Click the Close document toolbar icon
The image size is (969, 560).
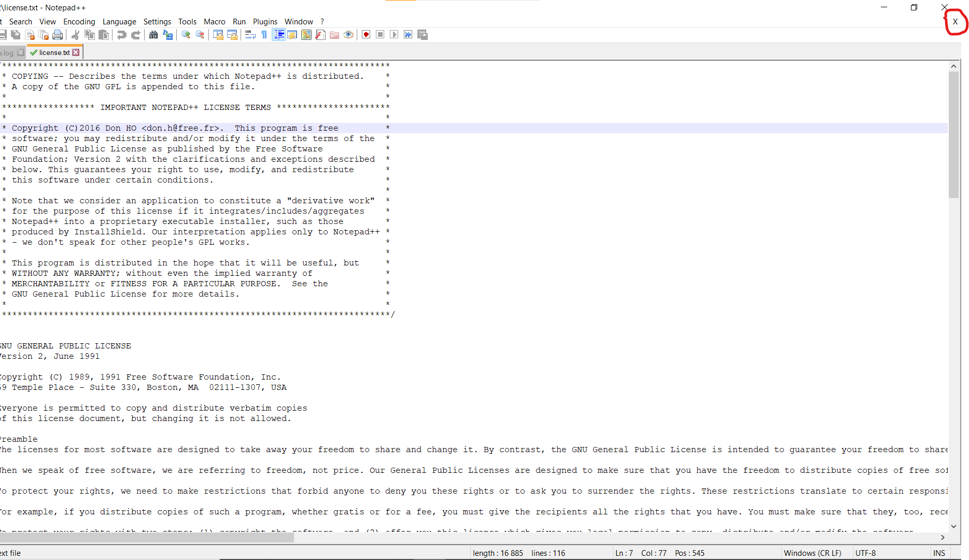pyautogui.click(x=30, y=35)
